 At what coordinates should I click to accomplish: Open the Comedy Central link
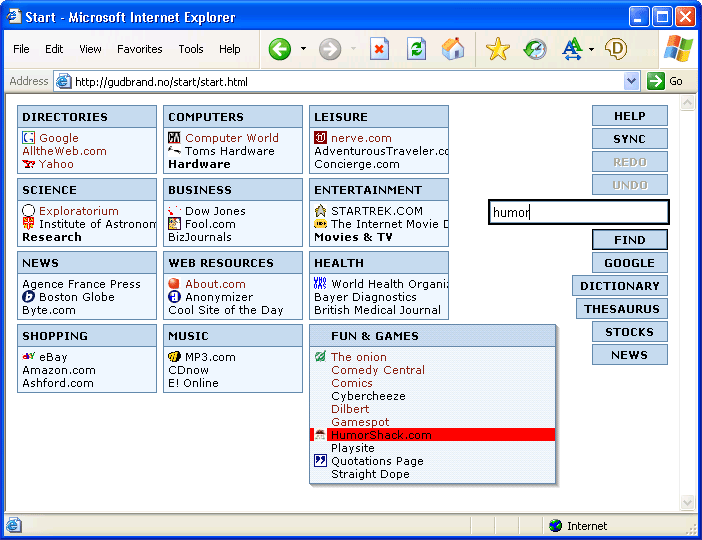[x=378, y=370]
